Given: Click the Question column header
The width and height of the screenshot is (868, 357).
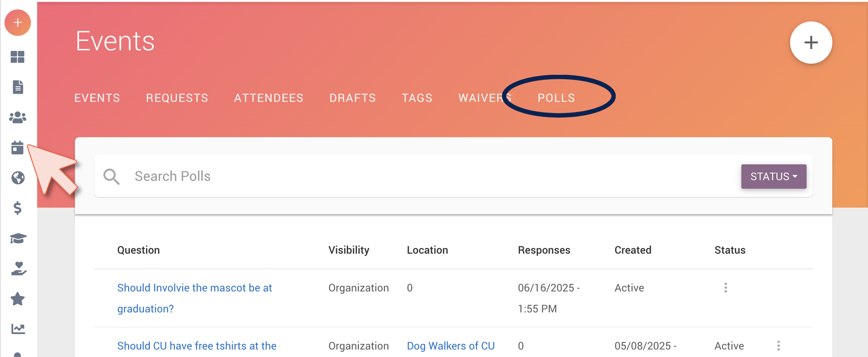Looking at the screenshot, I should [x=138, y=250].
